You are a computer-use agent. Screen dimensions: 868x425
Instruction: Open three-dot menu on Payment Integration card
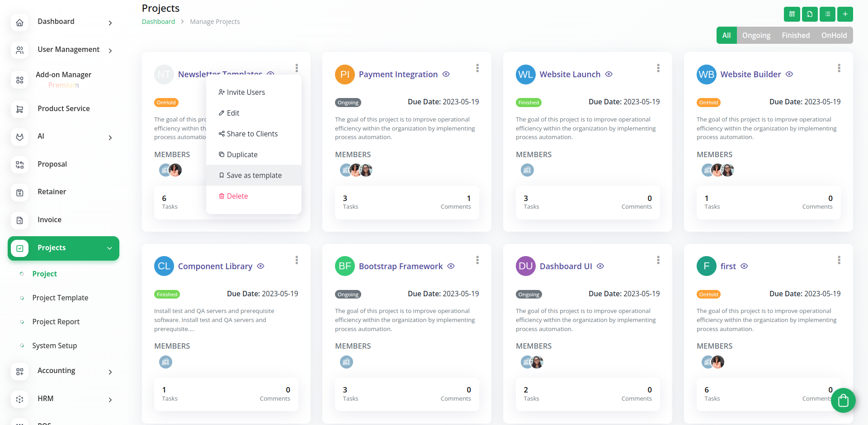click(477, 68)
